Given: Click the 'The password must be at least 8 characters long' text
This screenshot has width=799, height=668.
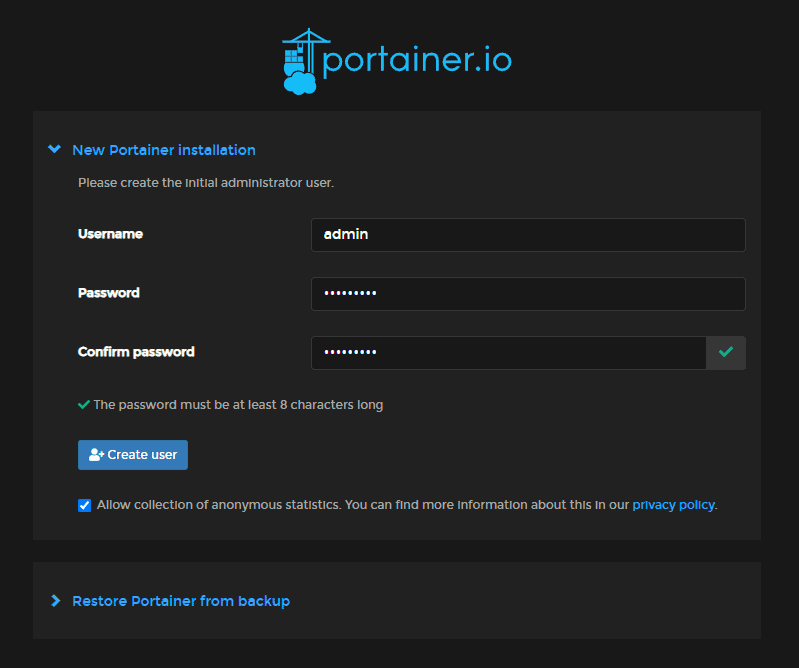Looking at the screenshot, I should [x=238, y=405].
